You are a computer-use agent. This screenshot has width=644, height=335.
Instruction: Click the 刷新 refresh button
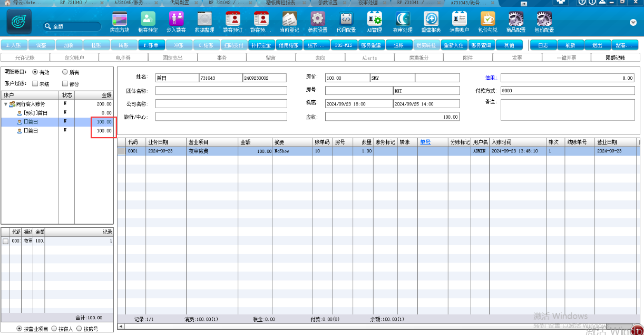pos(570,45)
